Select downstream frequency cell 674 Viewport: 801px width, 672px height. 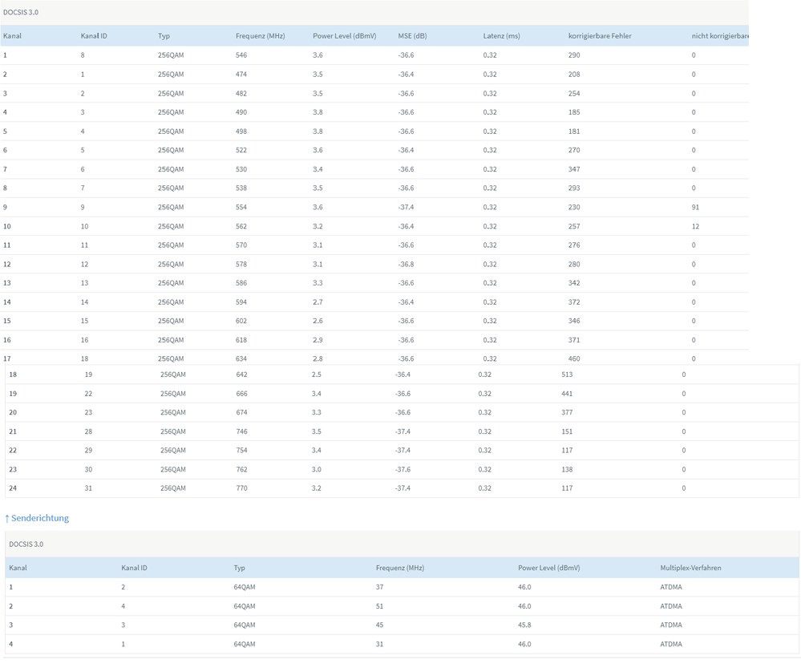(241, 412)
